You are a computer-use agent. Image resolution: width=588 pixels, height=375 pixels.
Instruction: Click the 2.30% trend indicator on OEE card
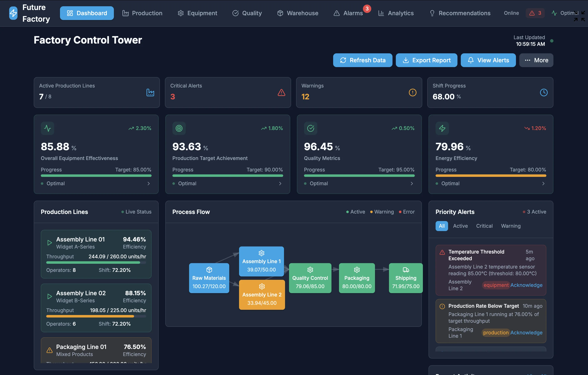pos(140,128)
